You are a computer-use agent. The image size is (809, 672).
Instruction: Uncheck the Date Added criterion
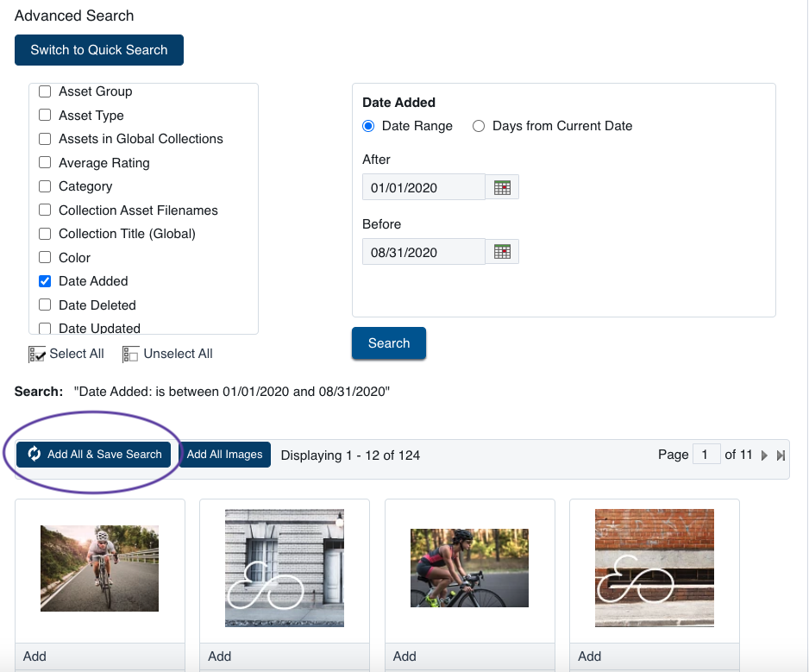pyautogui.click(x=44, y=281)
